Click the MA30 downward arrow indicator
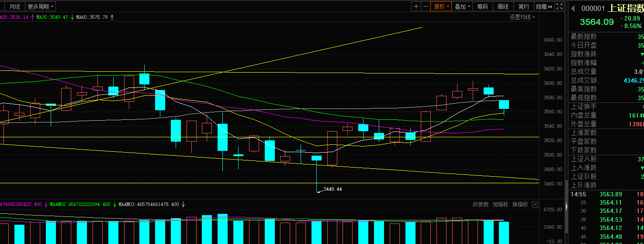Viewport: 644px width, 244px height. 72,17
